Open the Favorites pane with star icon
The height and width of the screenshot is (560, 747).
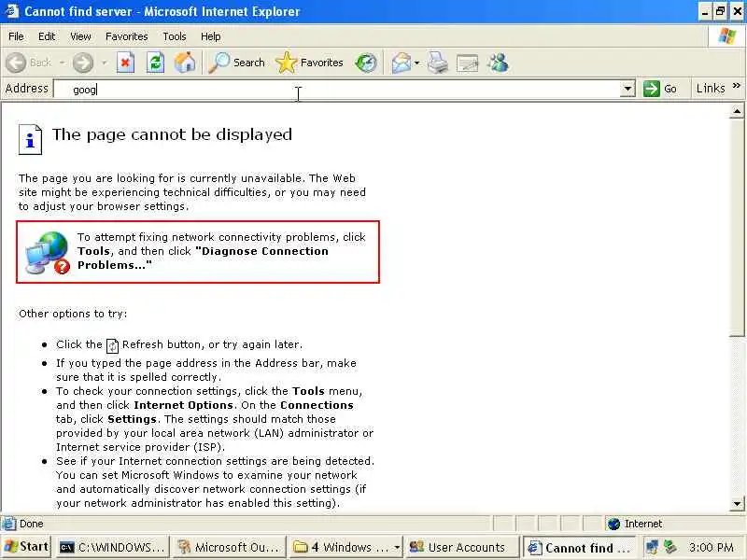coord(310,63)
